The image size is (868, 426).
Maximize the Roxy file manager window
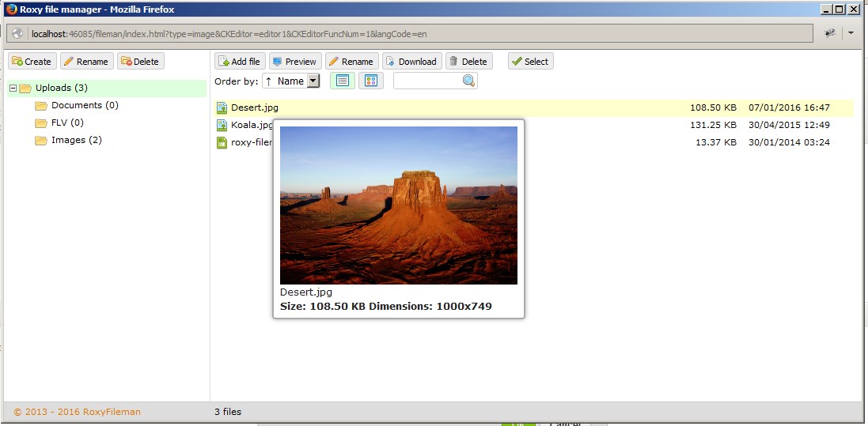coord(840,9)
